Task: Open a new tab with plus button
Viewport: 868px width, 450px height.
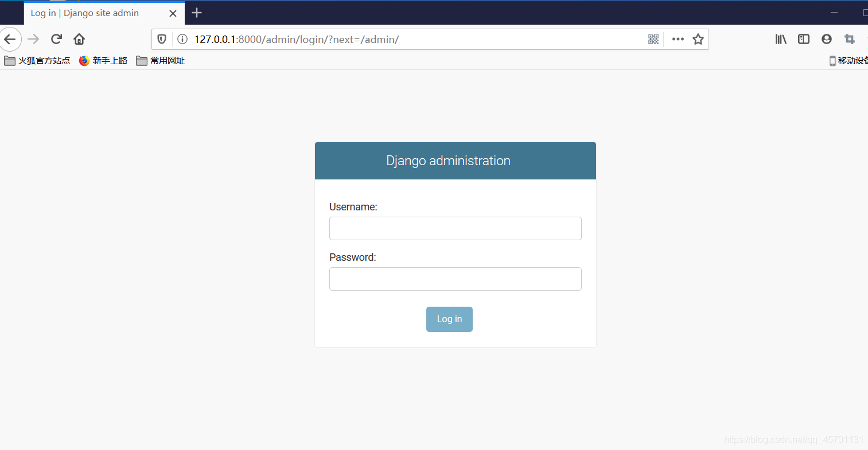Action: 197,13
